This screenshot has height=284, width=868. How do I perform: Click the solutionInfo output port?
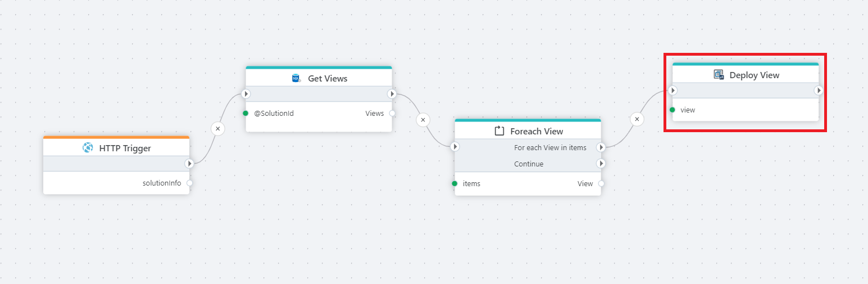pos(189,183)
